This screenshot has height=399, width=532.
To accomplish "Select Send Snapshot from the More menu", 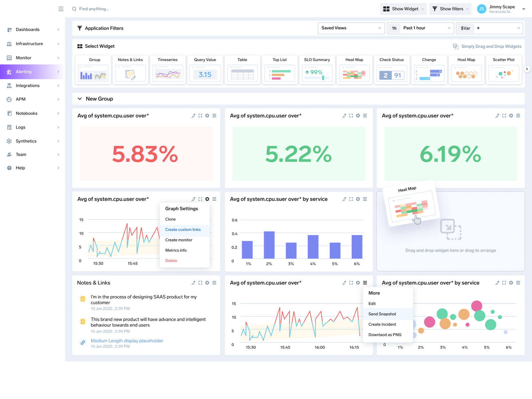I will [x=382, y=314].
